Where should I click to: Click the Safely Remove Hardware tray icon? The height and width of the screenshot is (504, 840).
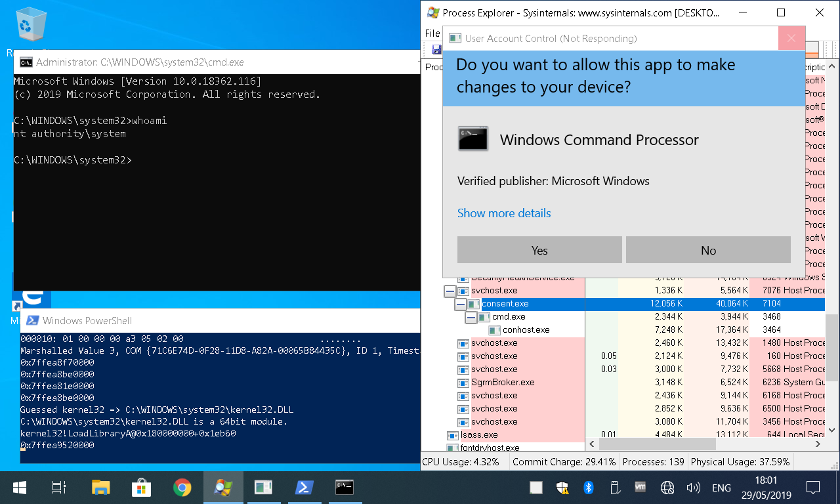(615, 488)
